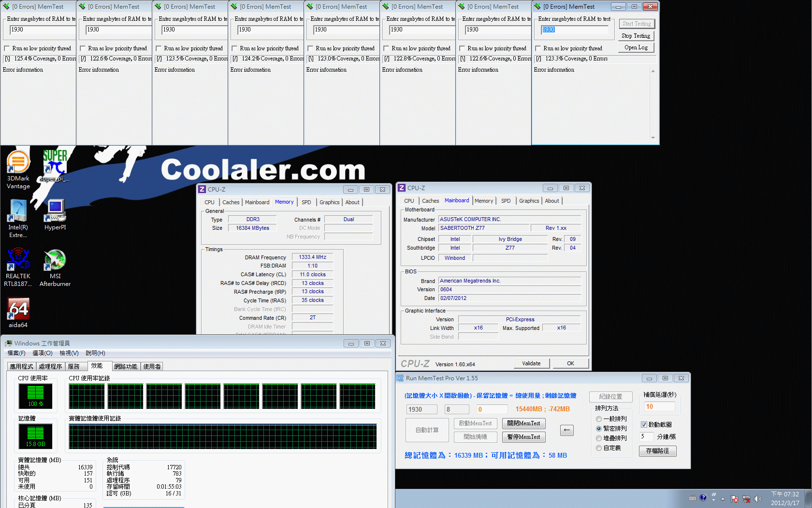
Task: Click the Open Log button
Action: [x=636, y=47]
